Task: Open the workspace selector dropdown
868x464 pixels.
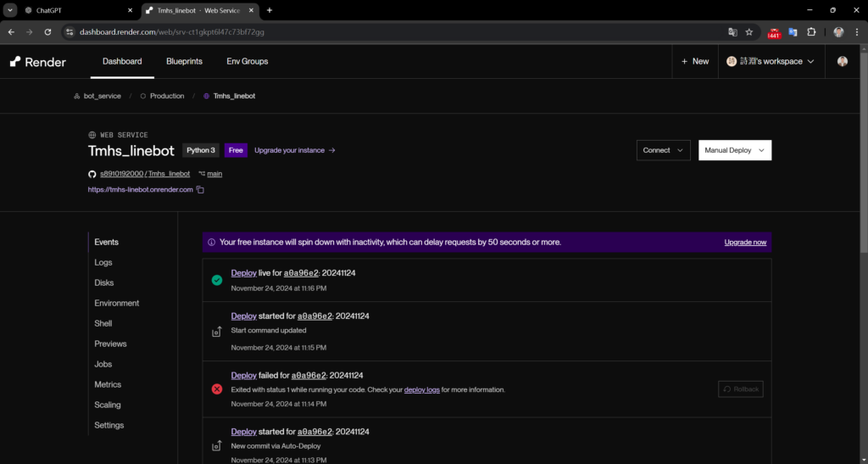Action: click(770, 61)
